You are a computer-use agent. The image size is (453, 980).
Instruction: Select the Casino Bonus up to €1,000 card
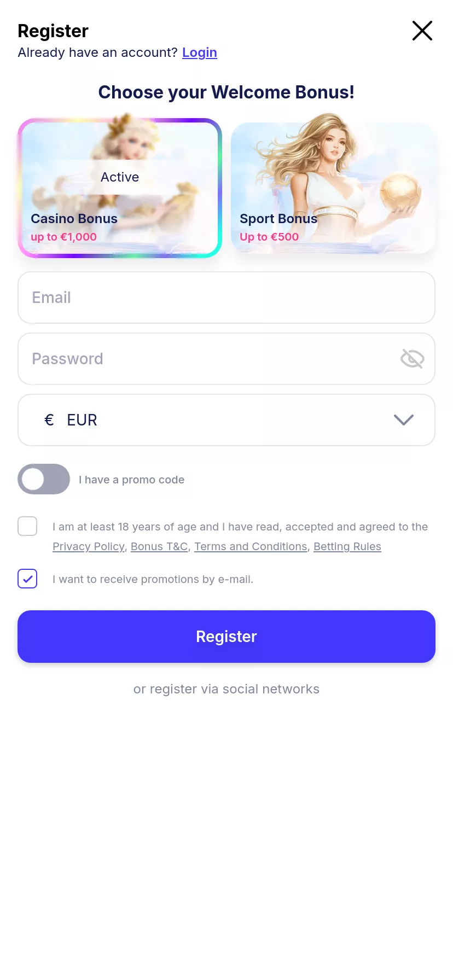[120, 188]
